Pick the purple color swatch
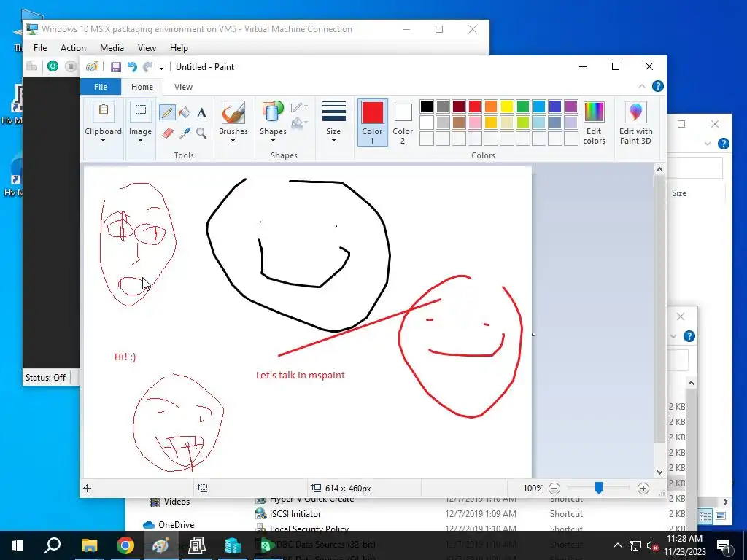The height and width of the screenshot is (560, 747). click(x=570, y=106)
